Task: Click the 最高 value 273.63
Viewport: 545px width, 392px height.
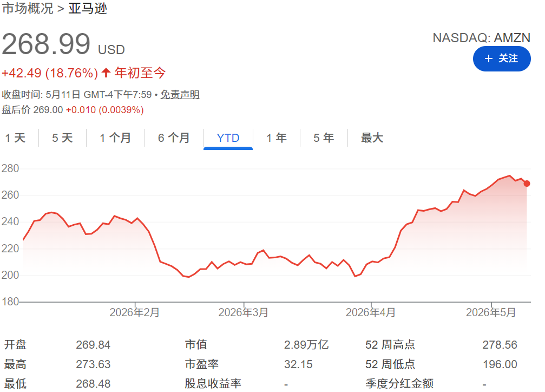Action: click(x=93, y=364)
